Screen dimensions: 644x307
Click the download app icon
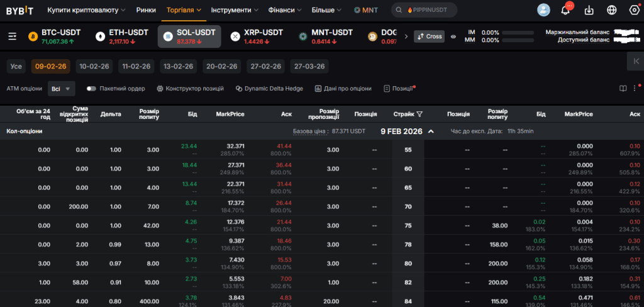[589, 10]
